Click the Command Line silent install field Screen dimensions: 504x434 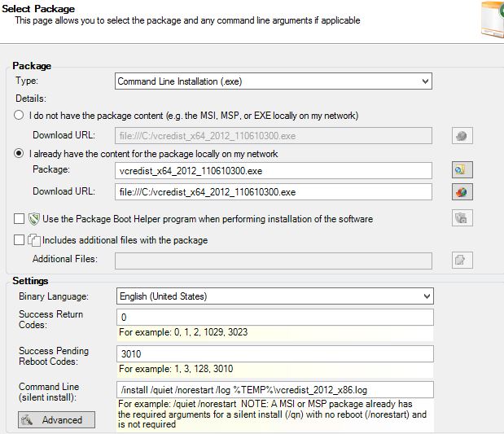tap(275, 390)
